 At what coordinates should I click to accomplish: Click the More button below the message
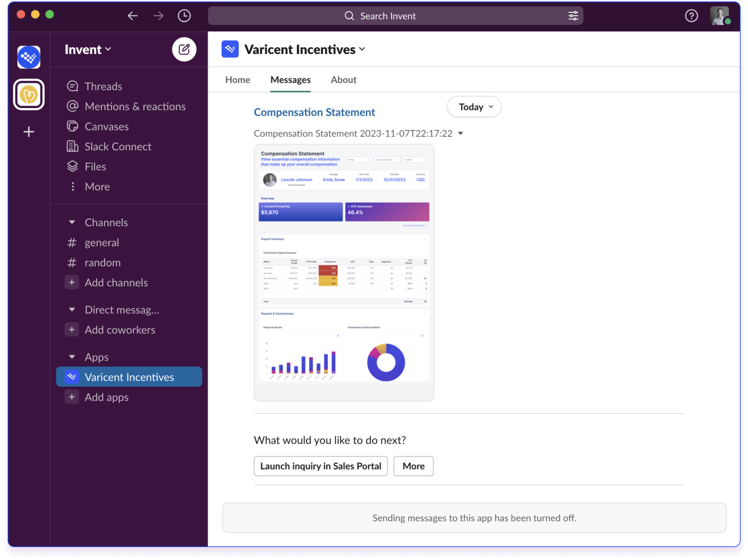pos(413,466)
